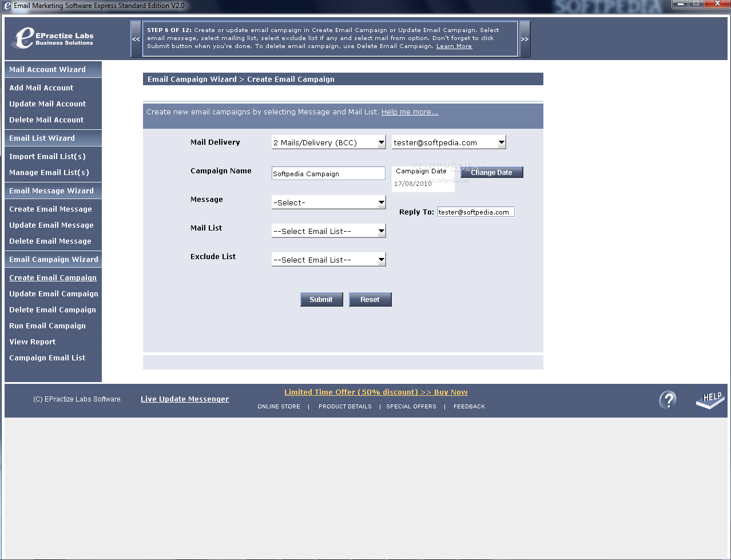Image resolution: width=731 pixels, height=560 pixels.
Task: Select Mail Account Wizard header
Action: point(53,69)
